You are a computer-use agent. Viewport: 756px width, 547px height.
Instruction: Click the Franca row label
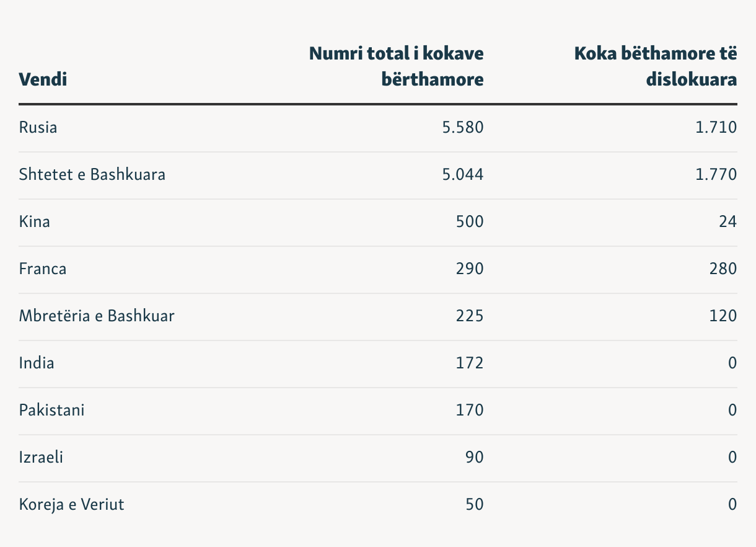(x=43, y=269)
